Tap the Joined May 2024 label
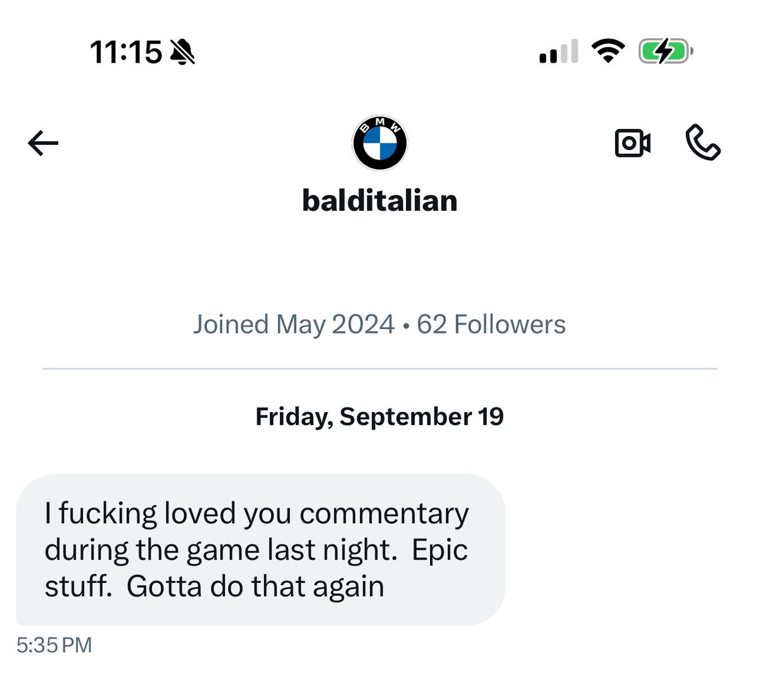The width and height of the screenshot is (760, 700). 293,325
